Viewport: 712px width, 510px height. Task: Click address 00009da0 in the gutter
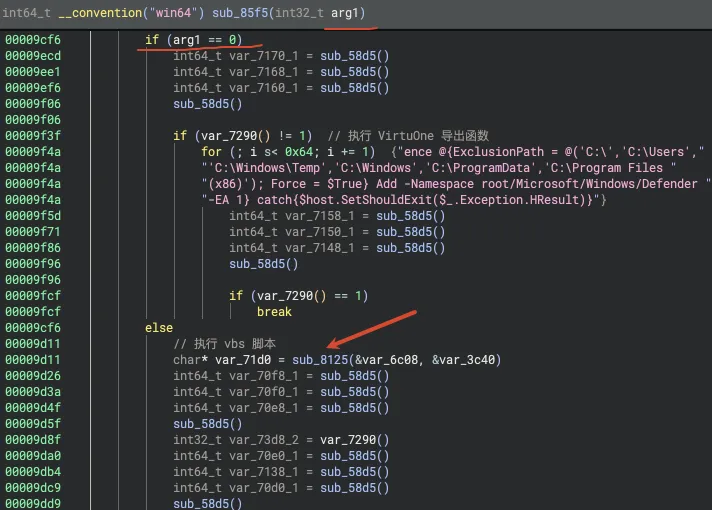pos(33,456)
